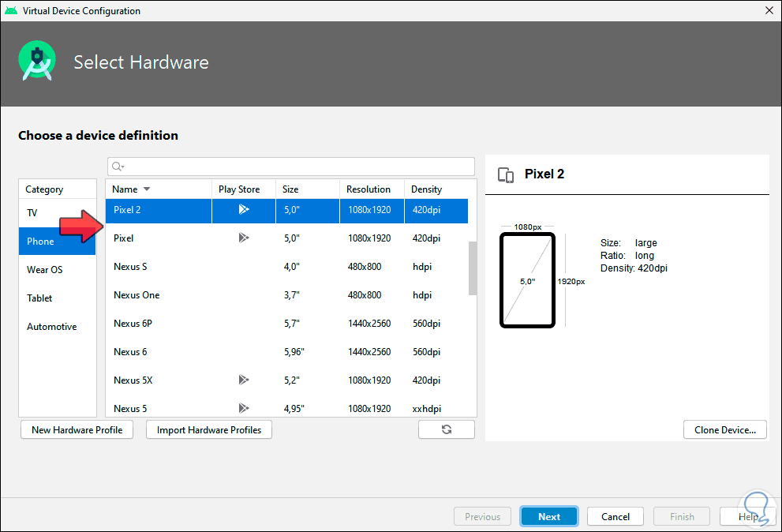Click Play Store icon in Nexus 5 row
The height and width of the screenshot is (532, 782).
244,408
